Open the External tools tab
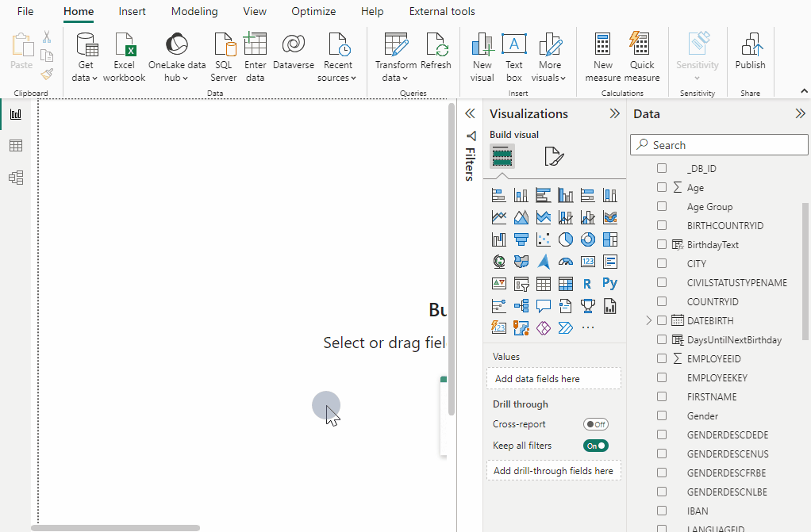Image resolution: width=811 pixels, height=532 pixels. coord(442,11)
